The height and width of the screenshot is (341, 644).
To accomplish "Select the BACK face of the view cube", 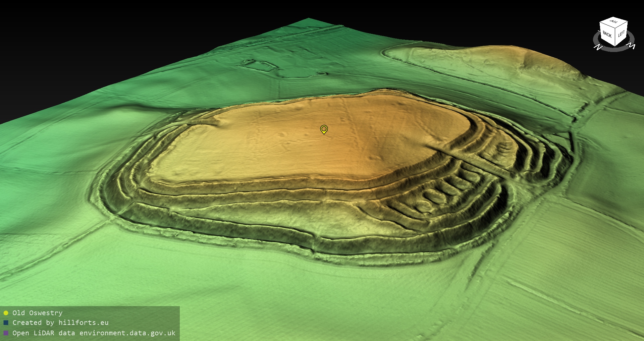I will point(607,34).
